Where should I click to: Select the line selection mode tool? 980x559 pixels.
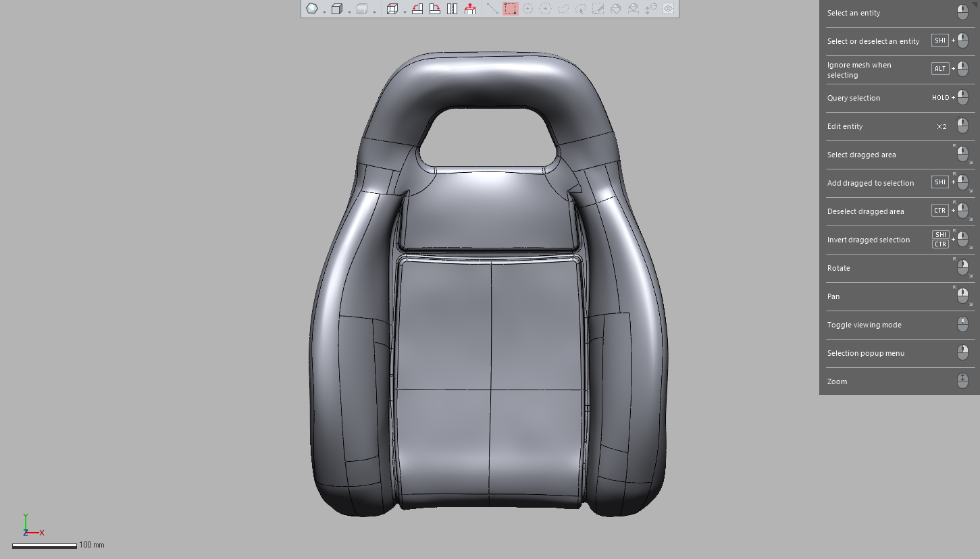(x=492, y=9)
